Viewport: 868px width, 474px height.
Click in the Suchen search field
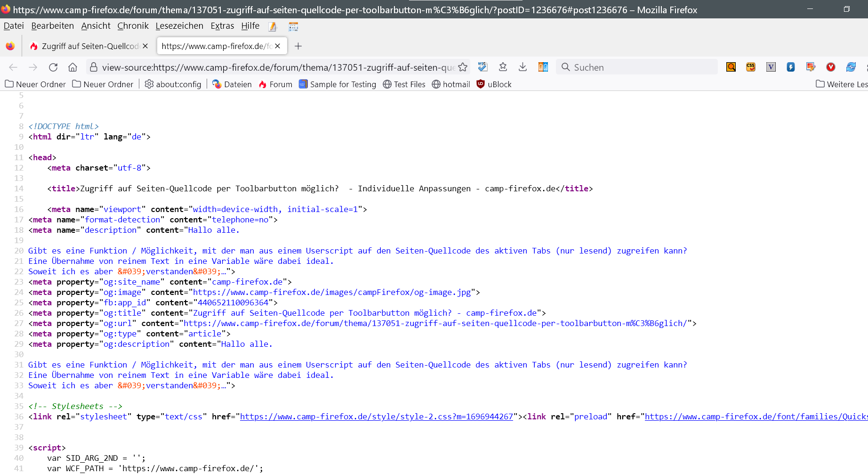pos(640,67)
